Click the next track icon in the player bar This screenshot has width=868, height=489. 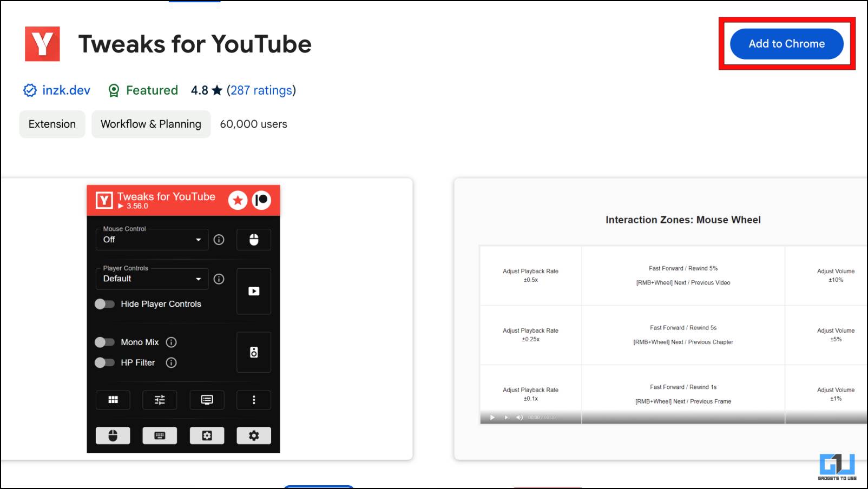[x=507, y=417]
